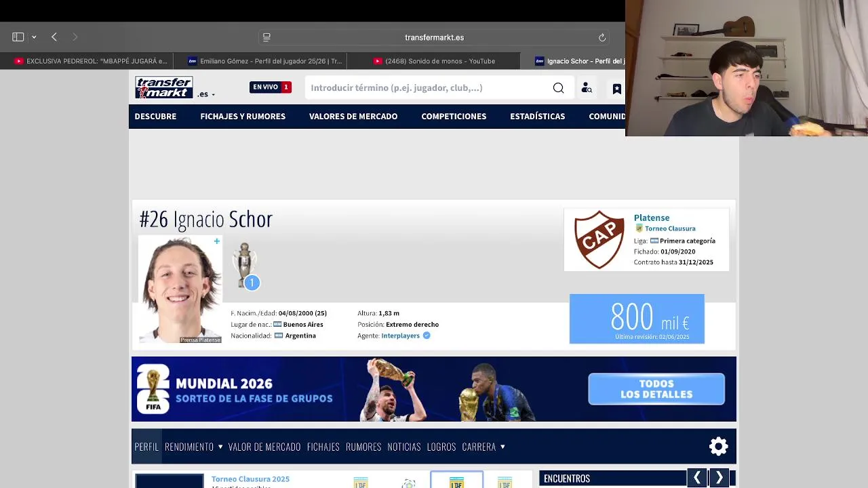This screenshot has width=868, height=488.
Task: Switch to the EXCLUSIVA PEDREROL tab
Action: click(90, 61)
